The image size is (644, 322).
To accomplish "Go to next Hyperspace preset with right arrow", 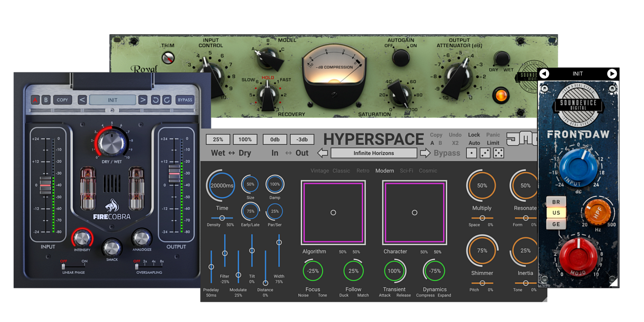I will click(x=425, y=153).
